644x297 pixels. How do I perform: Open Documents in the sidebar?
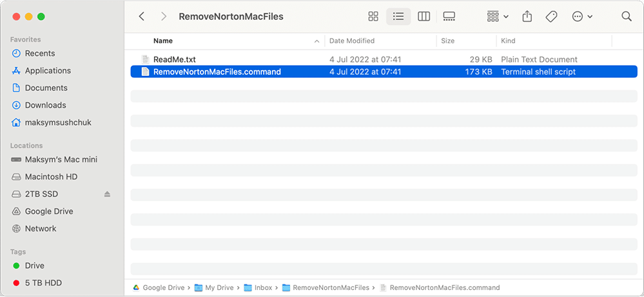pos(46,88)
